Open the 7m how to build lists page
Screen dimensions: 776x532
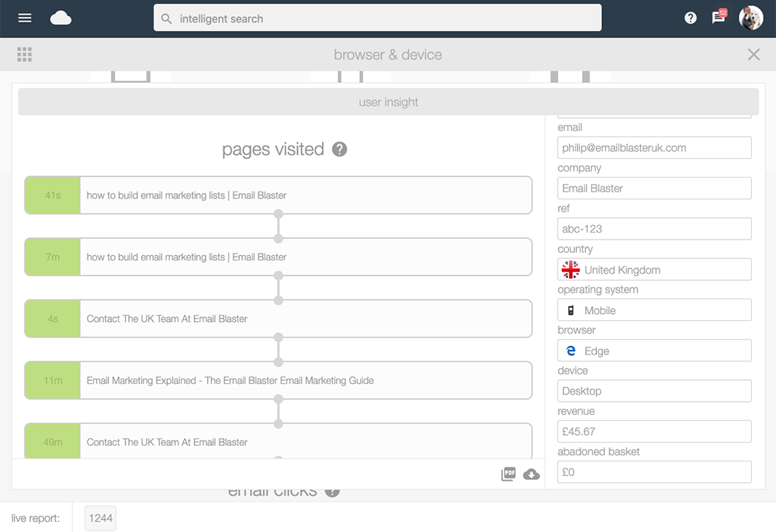pyautogui.click(x=279, y=257)
